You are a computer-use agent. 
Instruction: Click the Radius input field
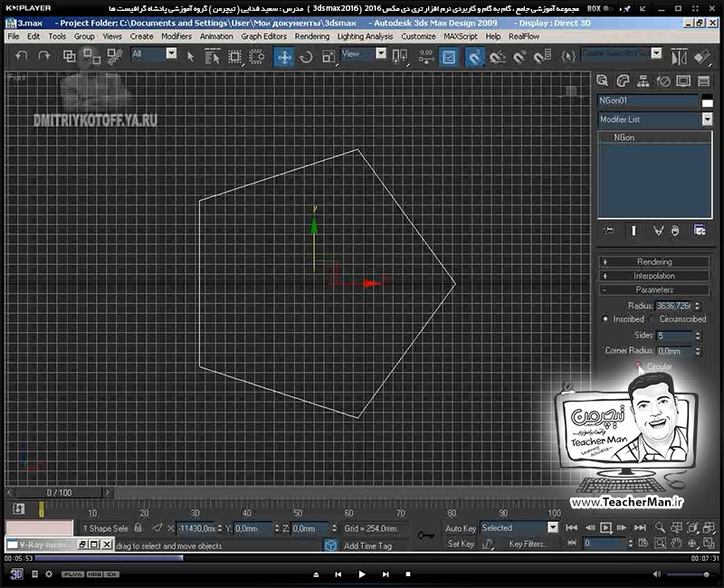(x=673, y=306)
